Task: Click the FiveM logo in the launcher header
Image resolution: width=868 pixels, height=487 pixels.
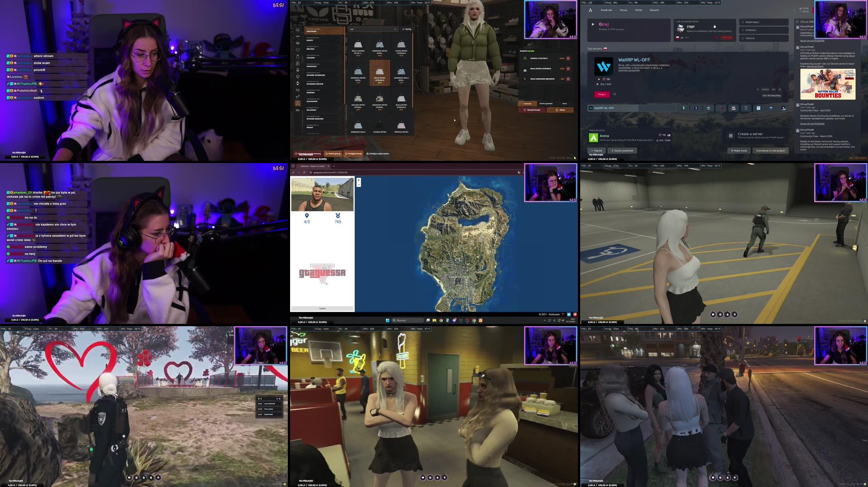Action: click(591, 10)
